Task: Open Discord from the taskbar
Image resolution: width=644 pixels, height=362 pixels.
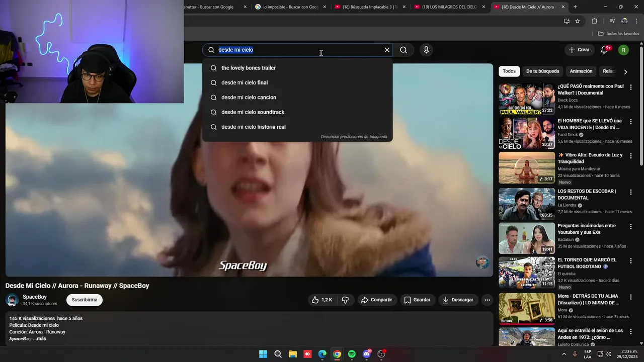Action: click(x=367, y=354)
